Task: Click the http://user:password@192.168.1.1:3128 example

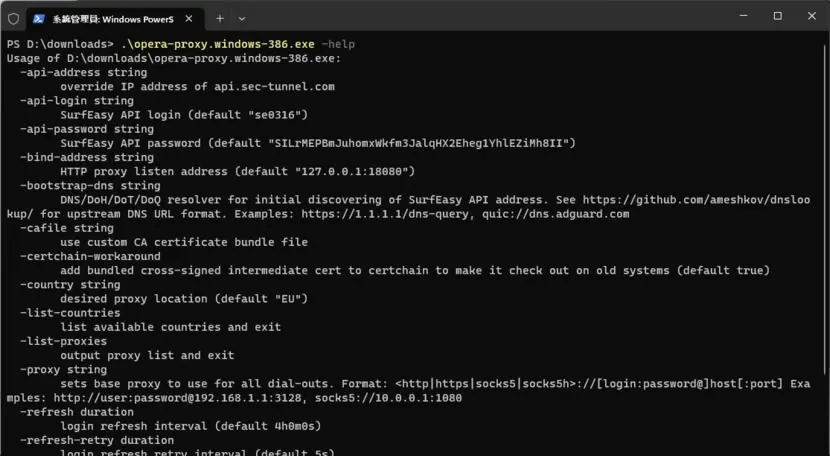Action: pos(177,398)
